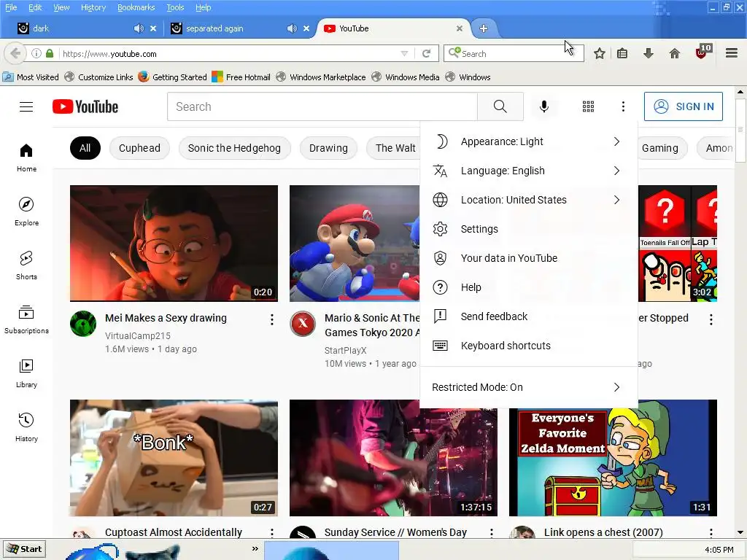Expand Restricted Mode: On option
This screenshot has width=747, height=560.
528,387
